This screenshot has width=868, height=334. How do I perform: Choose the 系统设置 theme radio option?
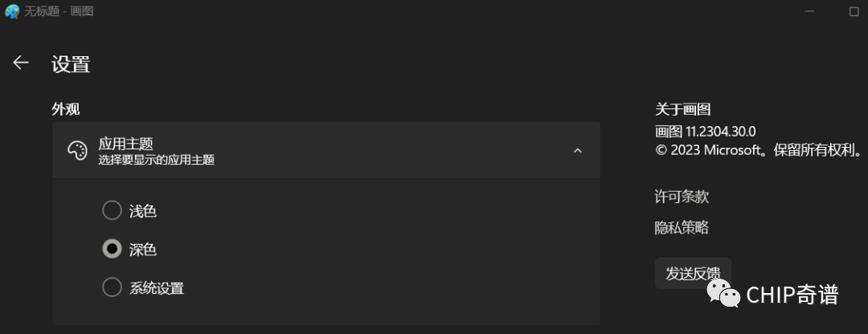click(112, 287)
